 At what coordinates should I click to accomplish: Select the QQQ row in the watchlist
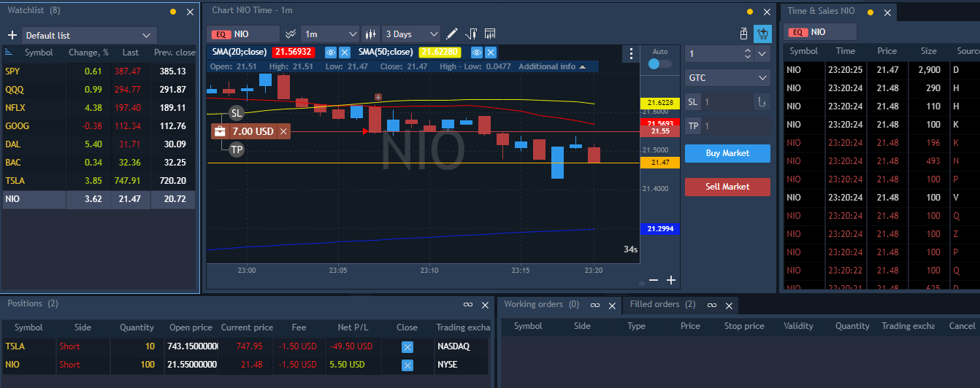[x=99, y=90]
